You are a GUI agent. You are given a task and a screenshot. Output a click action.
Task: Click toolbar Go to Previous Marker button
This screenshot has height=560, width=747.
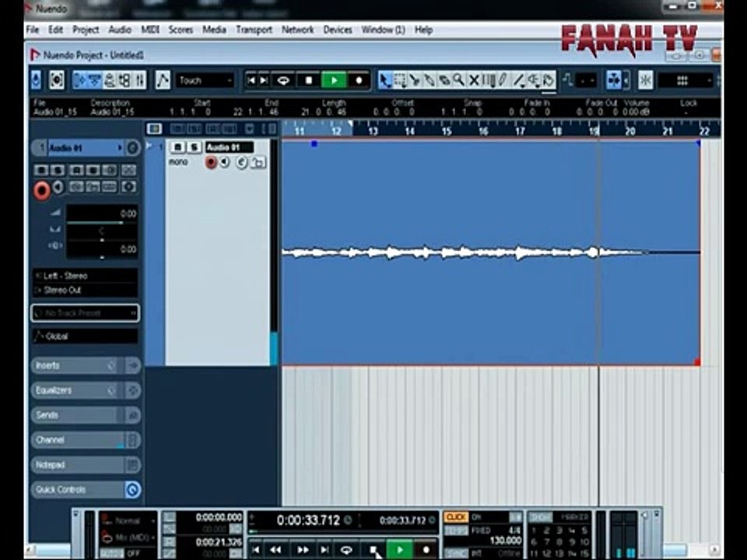pyautogui.click(x=251, y=80)
